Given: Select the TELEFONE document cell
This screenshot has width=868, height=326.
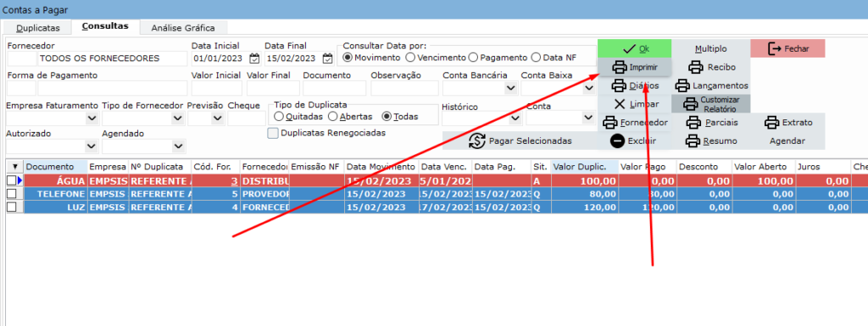Looking at the screenshot, I should click(55, 194).
